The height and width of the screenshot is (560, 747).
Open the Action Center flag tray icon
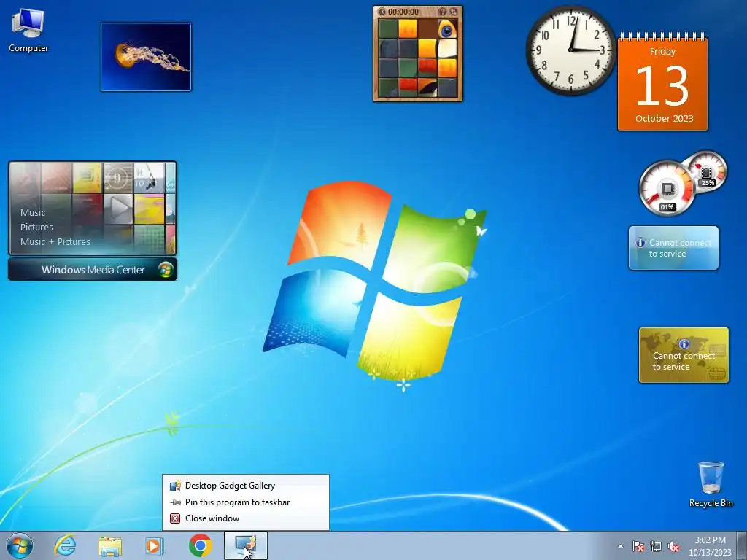click(x=638, y=546)
